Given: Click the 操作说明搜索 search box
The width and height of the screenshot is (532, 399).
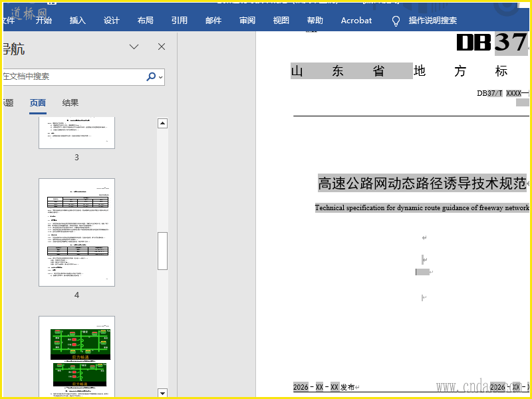Looking at the screenshot, I should tap(433, 21).
